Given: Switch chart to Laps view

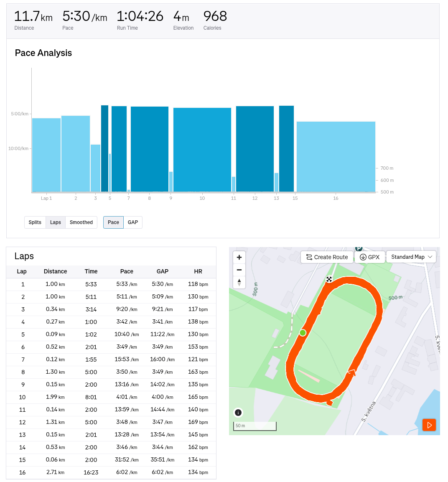Looking at the screenshot, I should tap(56, 222).
